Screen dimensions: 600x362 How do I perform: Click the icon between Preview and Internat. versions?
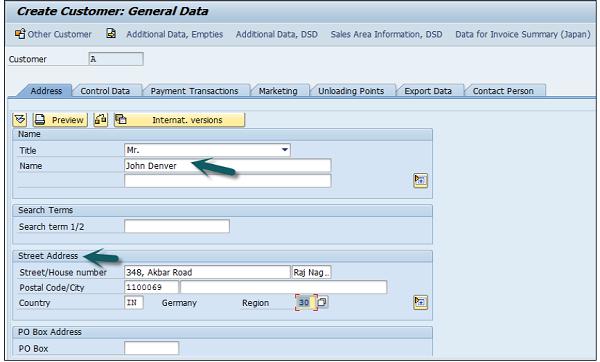101,120
